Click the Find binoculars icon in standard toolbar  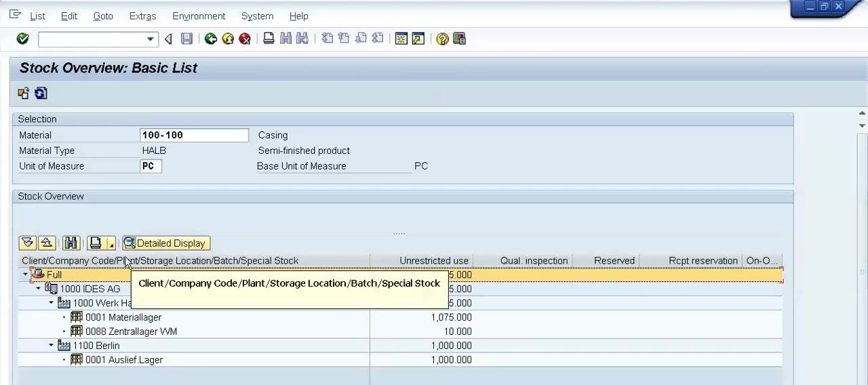tap(285, 39)
